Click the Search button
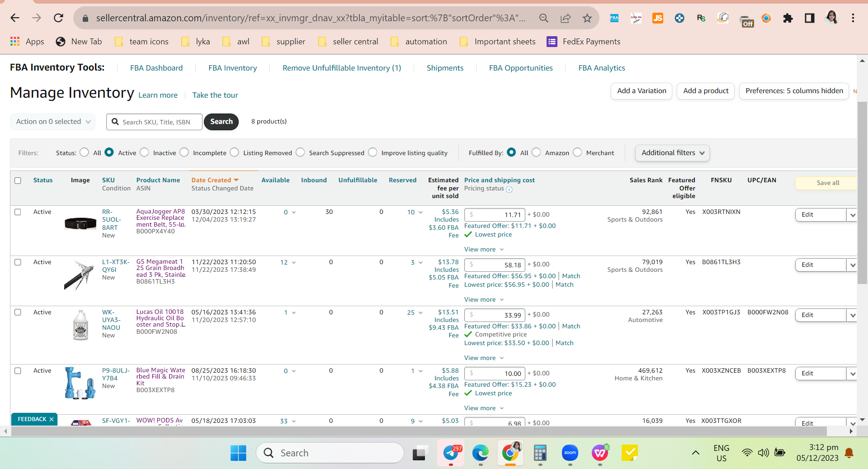 pos(221,122)
